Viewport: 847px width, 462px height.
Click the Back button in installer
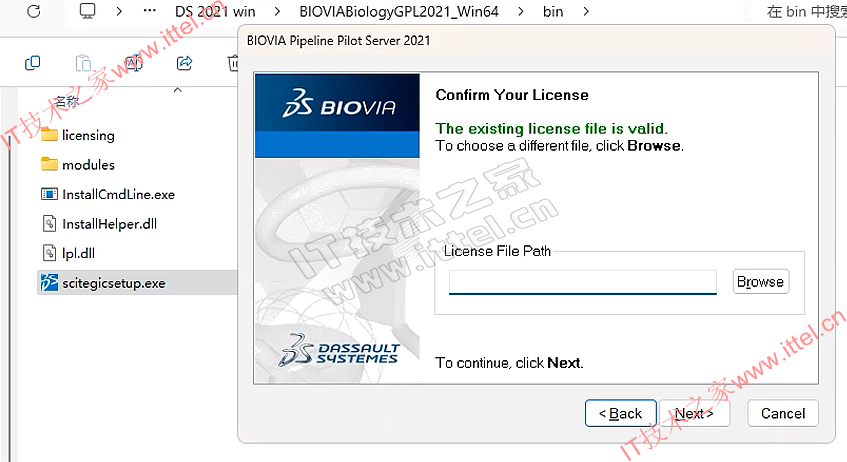621,413
